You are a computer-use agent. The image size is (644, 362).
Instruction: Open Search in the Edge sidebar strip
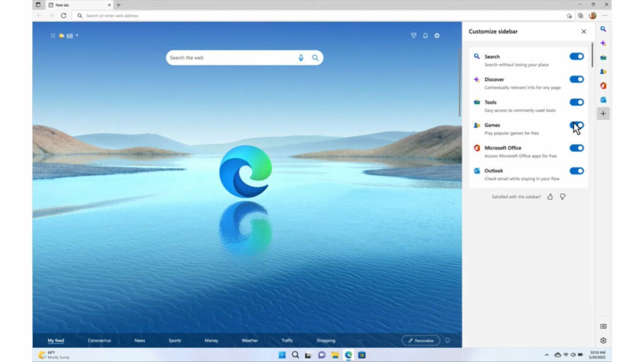(x=603, y=29)
